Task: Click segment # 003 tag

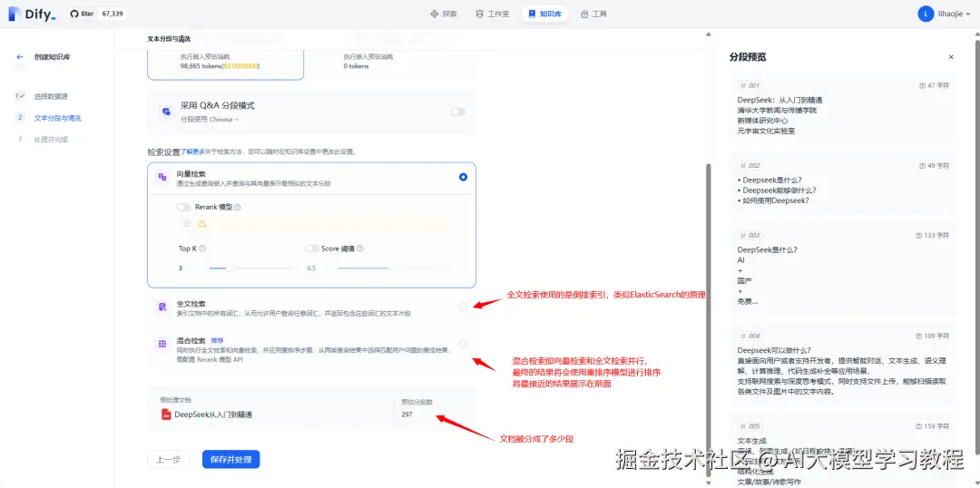Action: [x=750, y=236]
